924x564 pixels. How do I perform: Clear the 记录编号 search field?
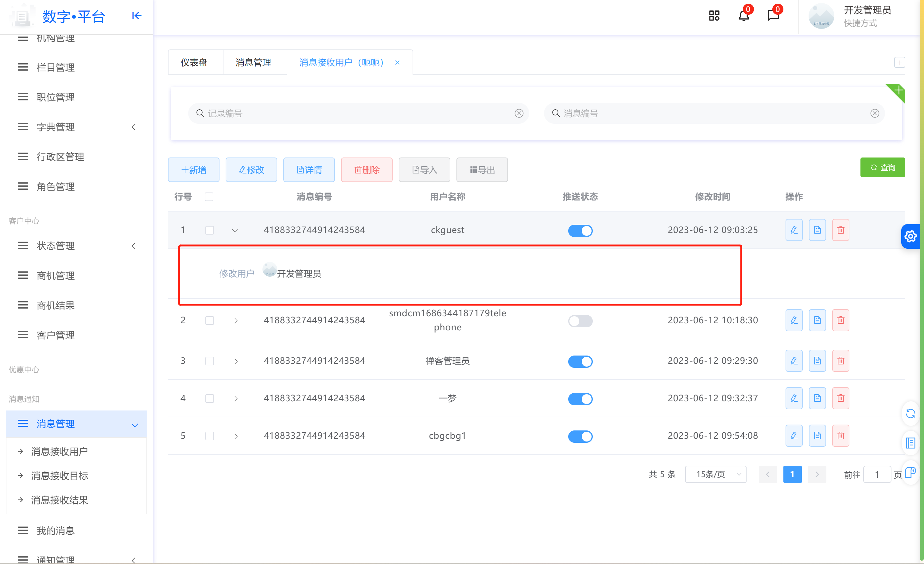pyautogui.click(x=518, y=113)
